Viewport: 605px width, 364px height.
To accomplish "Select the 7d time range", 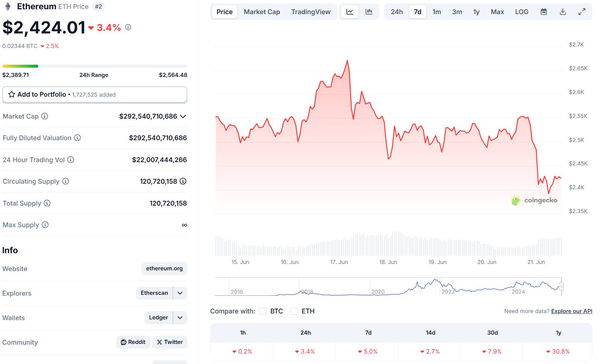I will click(x=418, y=12).
